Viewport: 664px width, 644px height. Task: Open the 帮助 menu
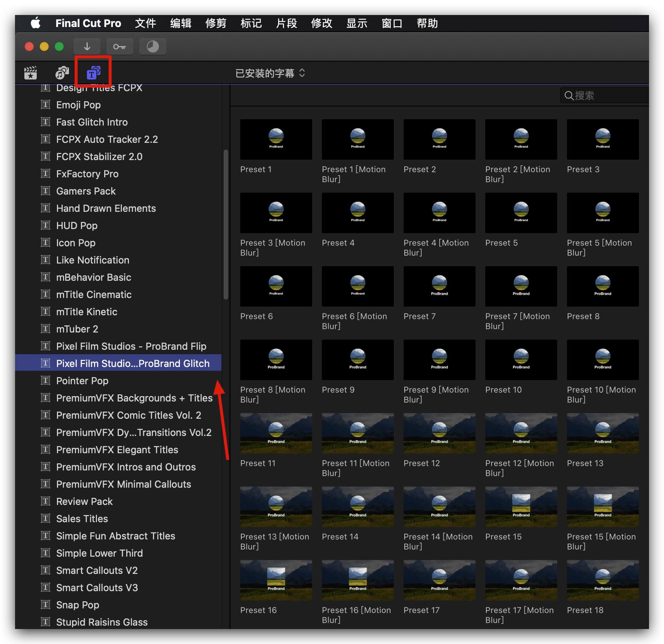coord(427,23)
